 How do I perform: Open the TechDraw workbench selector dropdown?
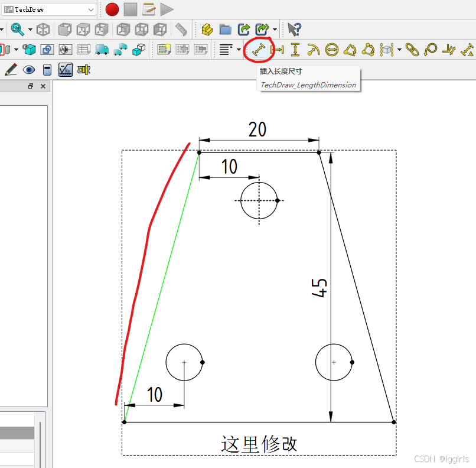(48, 9)
